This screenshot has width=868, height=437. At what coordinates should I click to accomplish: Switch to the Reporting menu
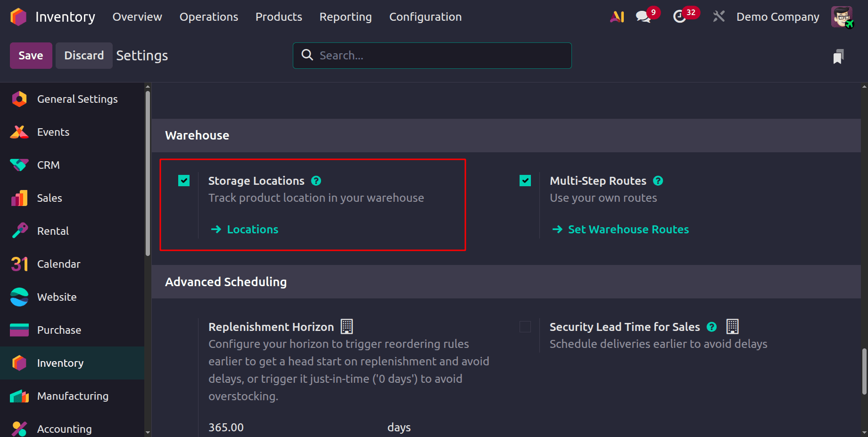pos(345,17)
